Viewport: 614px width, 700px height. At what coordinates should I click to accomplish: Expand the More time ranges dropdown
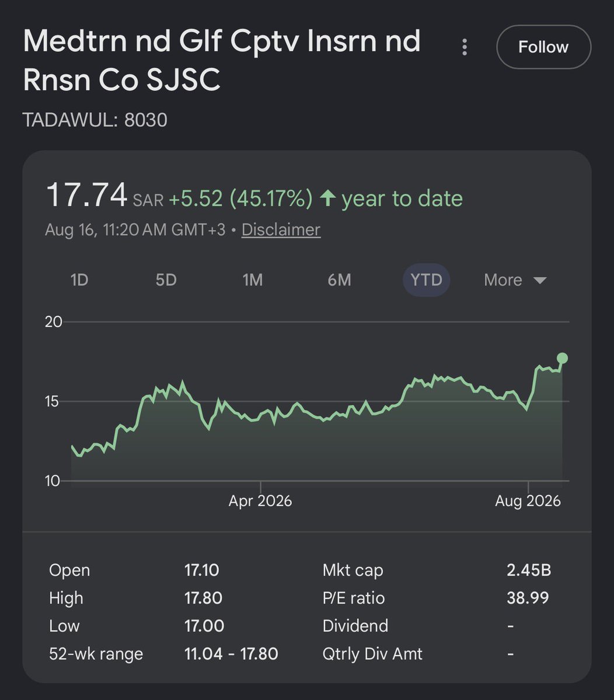point(515,280)
